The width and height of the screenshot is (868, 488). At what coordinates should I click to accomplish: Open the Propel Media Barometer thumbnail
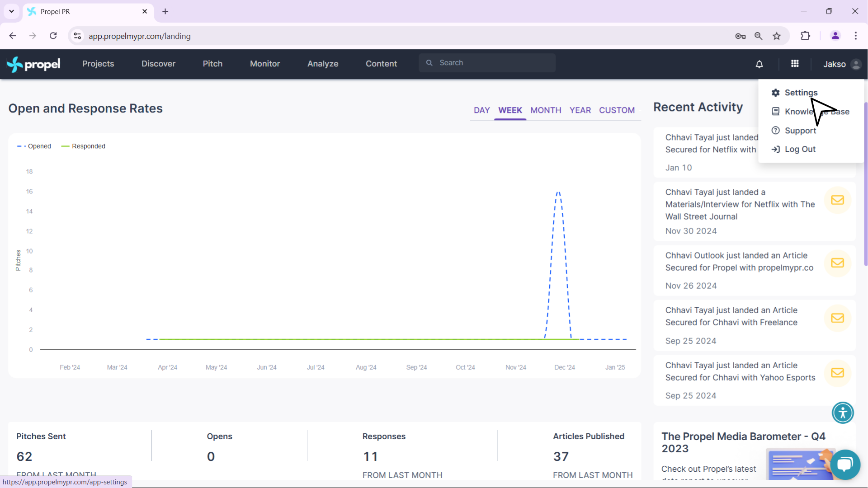799,464
